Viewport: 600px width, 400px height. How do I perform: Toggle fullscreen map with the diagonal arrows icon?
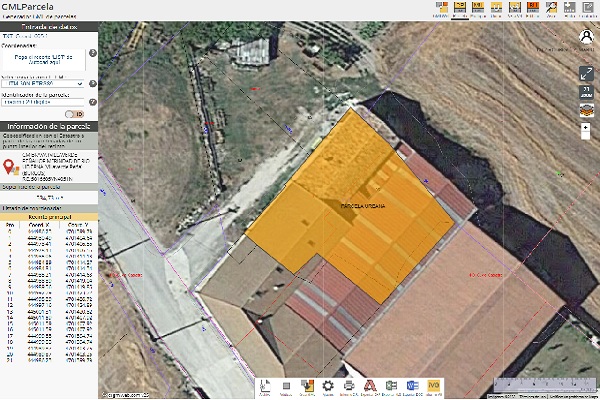point(586,73)
